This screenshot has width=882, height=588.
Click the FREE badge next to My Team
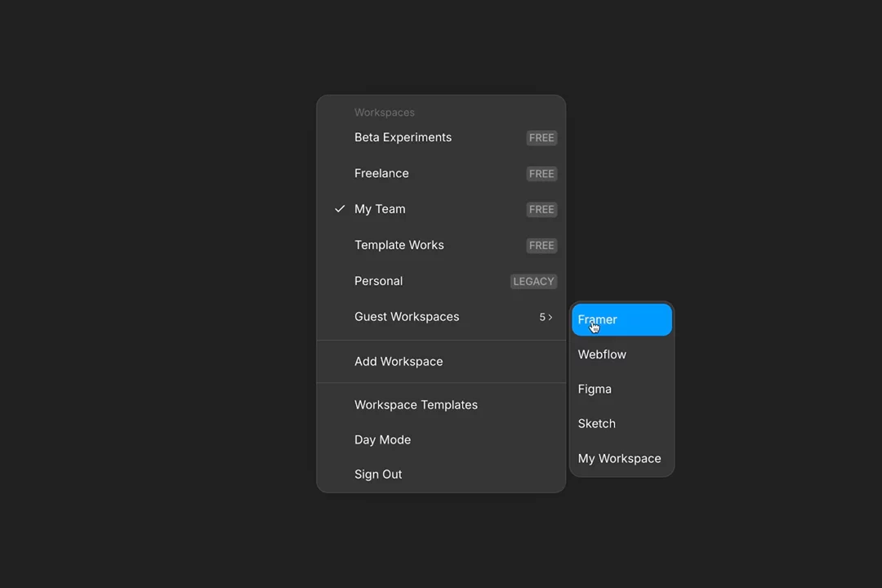pyautogui.click(x=541, y=209)
